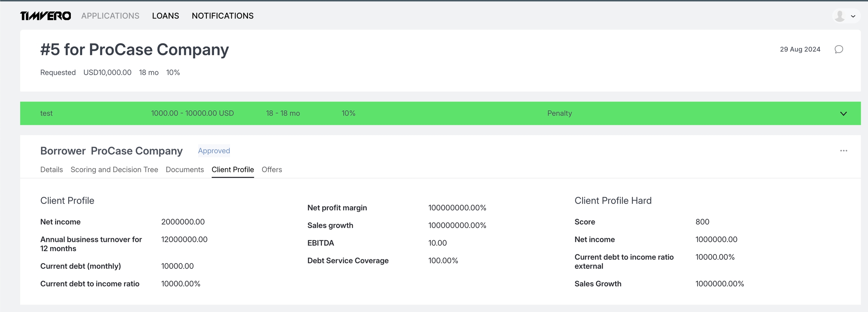The height and width of the screenshot is (312, 868).
Task: Go to the APPLICATIONS menu
Action: [x=110, y=16]
